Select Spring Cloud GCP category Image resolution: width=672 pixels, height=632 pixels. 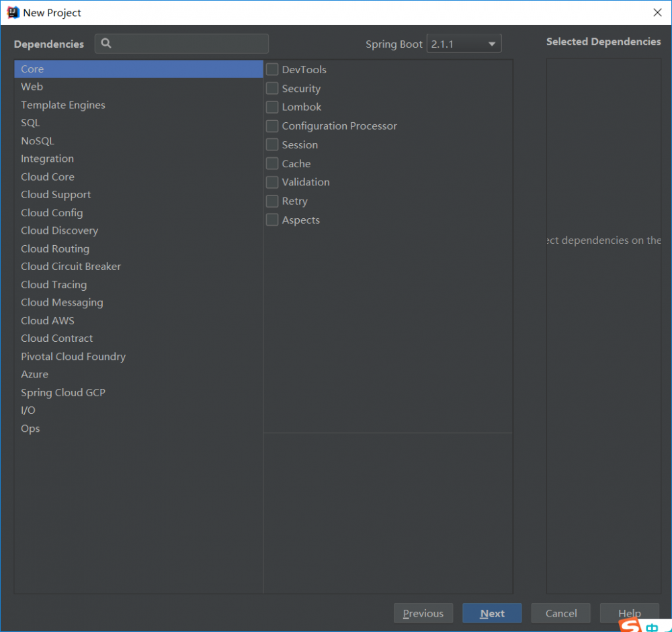coord(138,392)
